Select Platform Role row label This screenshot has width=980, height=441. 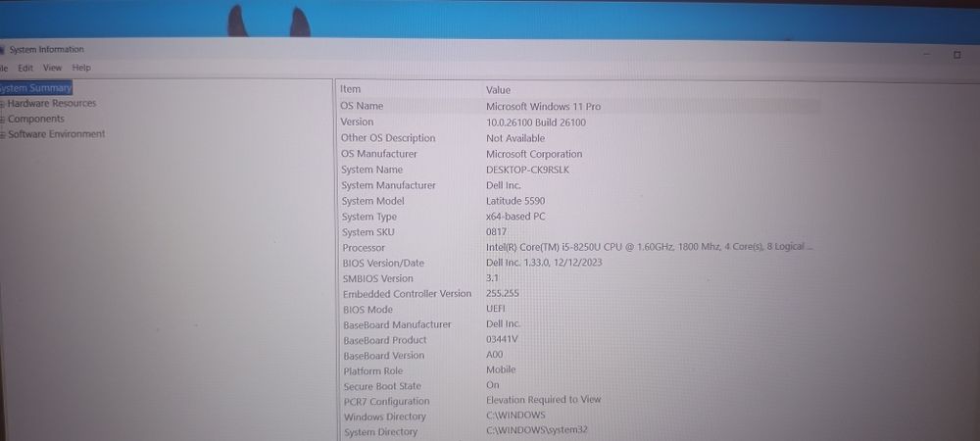coord(373,371)
